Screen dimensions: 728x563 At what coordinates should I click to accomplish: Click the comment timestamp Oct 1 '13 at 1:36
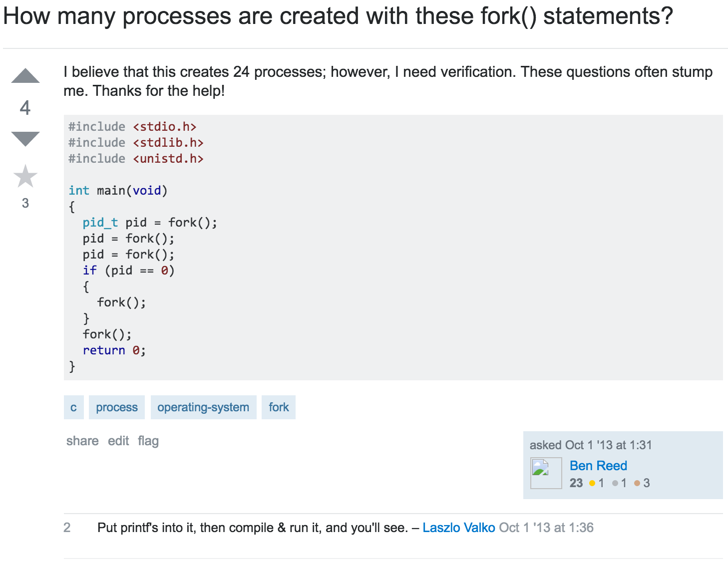pos(546,528)
